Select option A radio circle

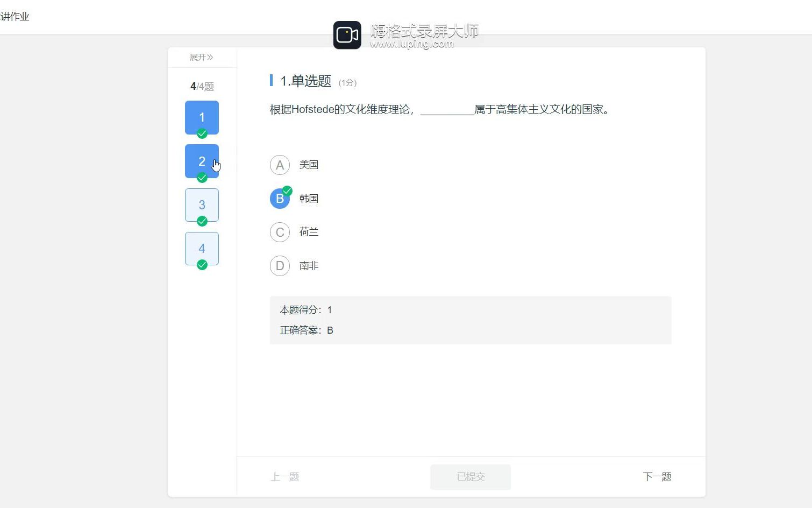point(280,165)
